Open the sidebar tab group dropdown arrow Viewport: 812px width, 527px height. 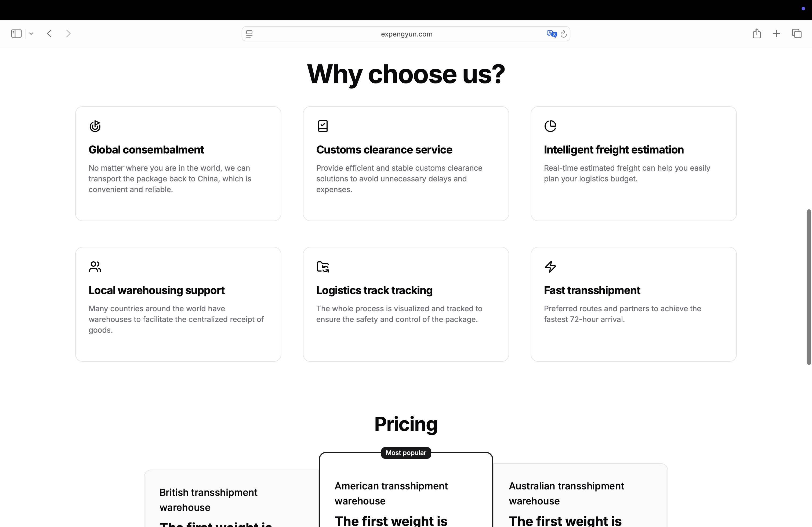(31, 33)
